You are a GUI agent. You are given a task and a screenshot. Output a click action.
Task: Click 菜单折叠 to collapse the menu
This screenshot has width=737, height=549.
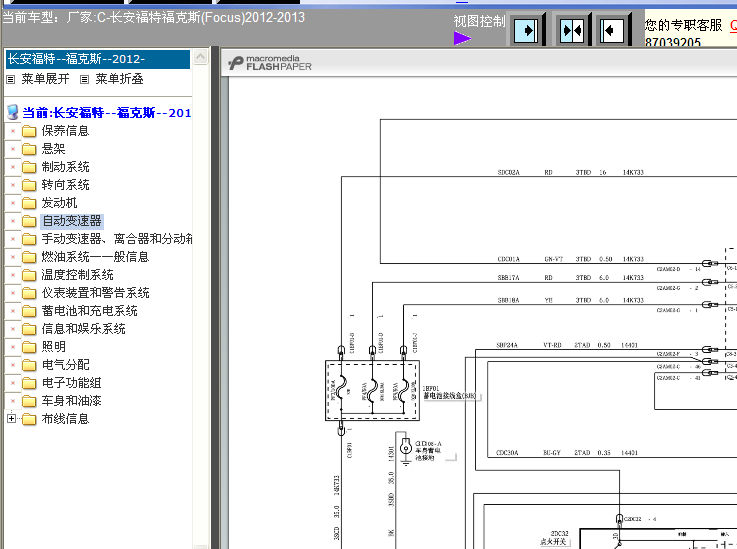119,79
